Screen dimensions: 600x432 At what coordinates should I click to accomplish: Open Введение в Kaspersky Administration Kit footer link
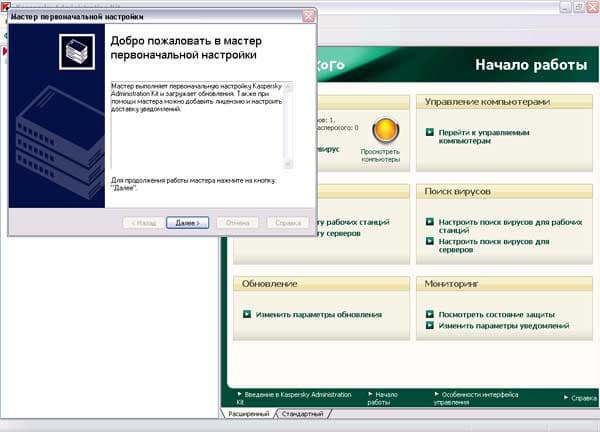pyautogui.click(x=294, y=398)
